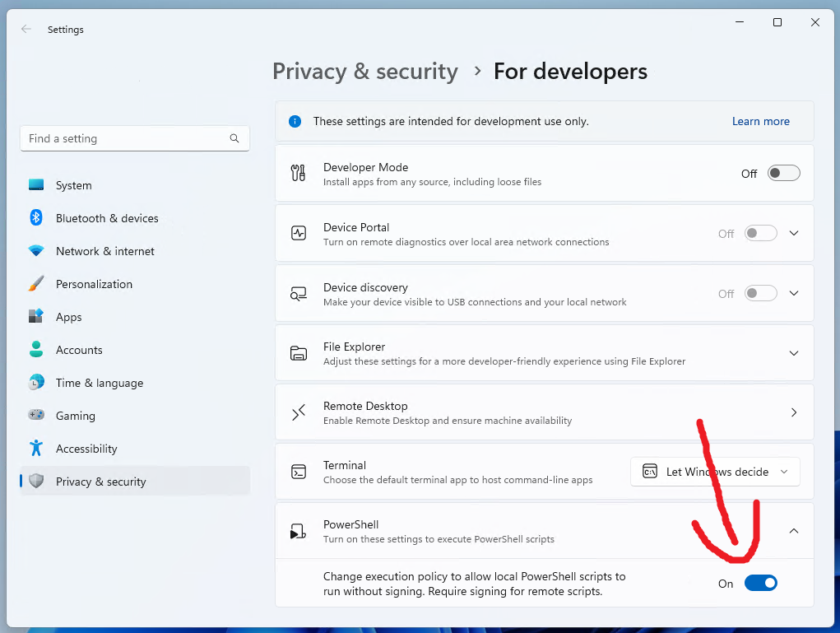
Task: Collapse the PowerShell section
Action: click(793, 531)
